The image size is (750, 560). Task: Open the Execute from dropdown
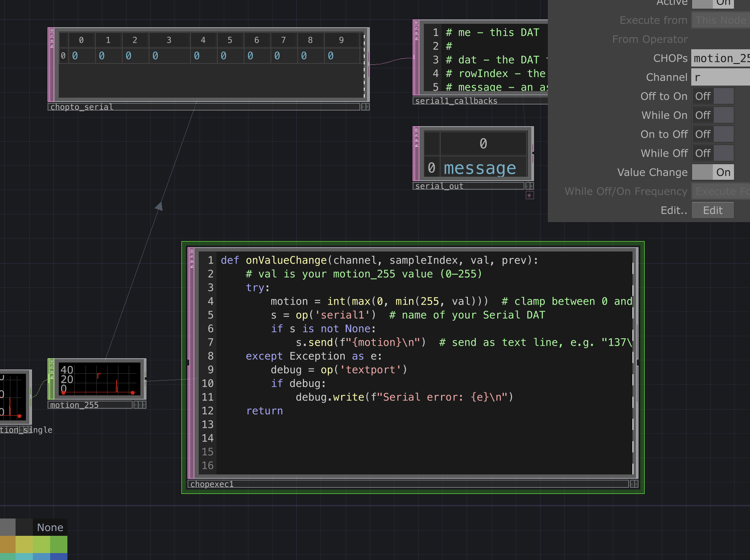click(x=720, y=20)
